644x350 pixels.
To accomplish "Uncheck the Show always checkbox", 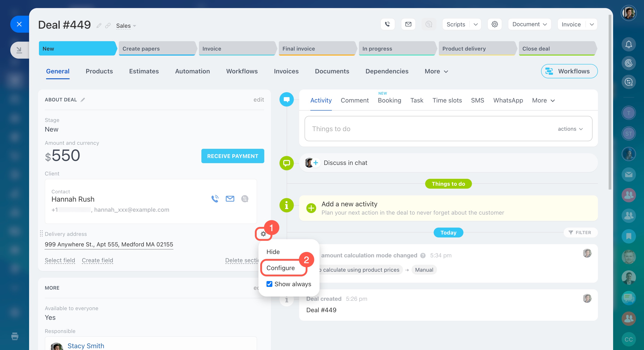I will [269, 284].
